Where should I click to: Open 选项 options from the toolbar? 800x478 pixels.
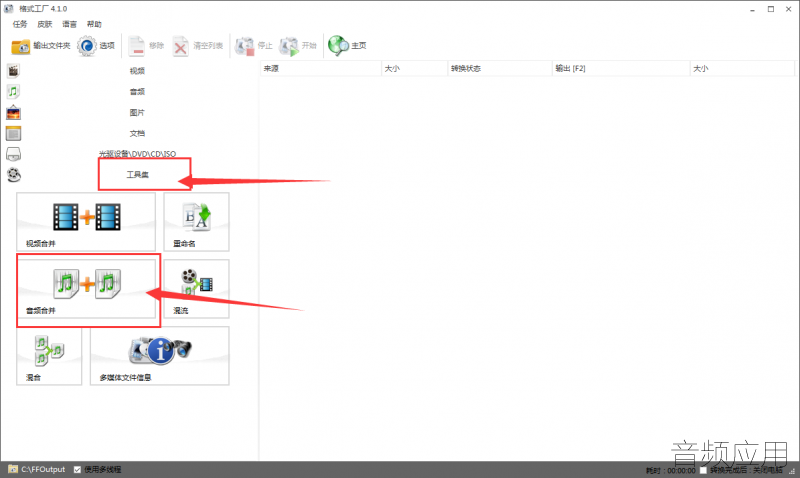click(96, 46)
